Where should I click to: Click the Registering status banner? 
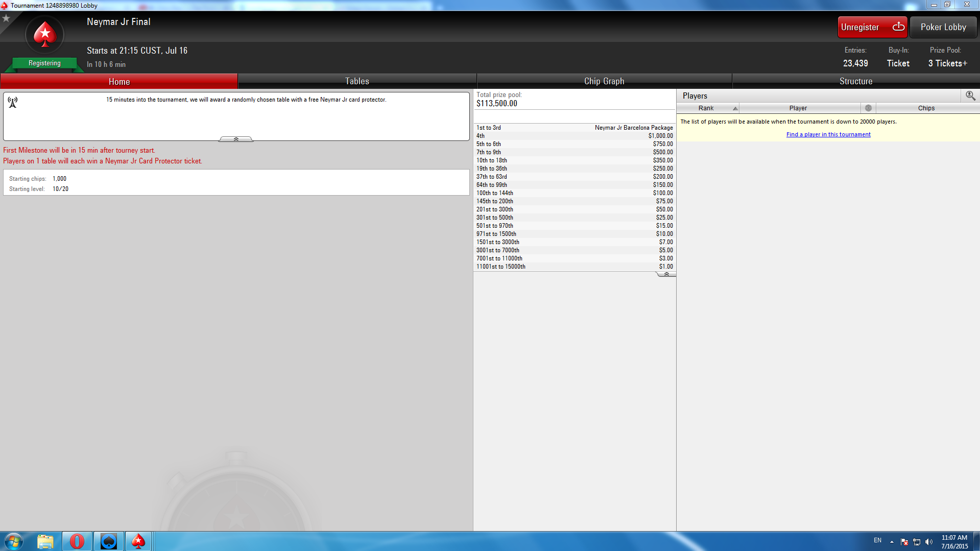point(44,63)
